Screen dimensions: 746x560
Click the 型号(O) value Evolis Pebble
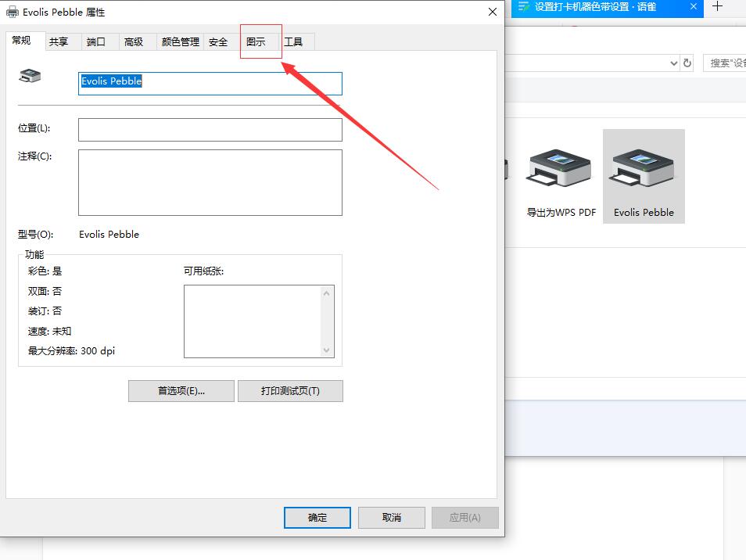coord(109,235)
